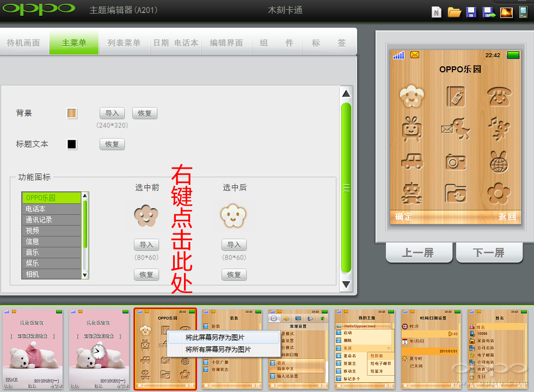534x392 pixels.
Task: Go to the previous screen with 上一屏
Action: coord(419,253)
